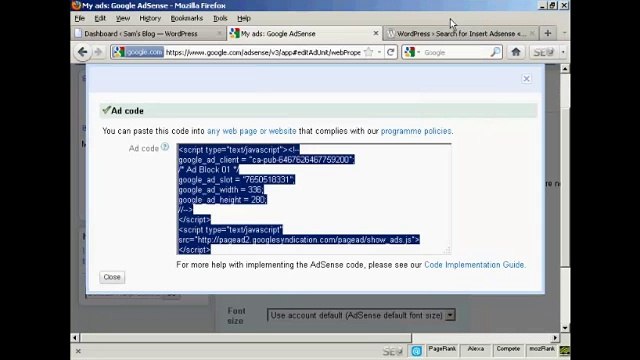The image size is (640, 360).
Task: Open the search engine chooser dropdown
Action: pyautogui.click(x=412, y=52)
